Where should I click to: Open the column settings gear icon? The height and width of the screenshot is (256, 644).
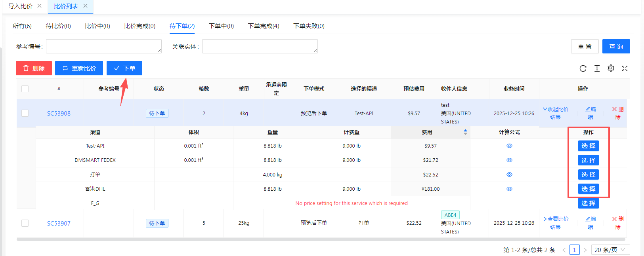click(611, 68)
